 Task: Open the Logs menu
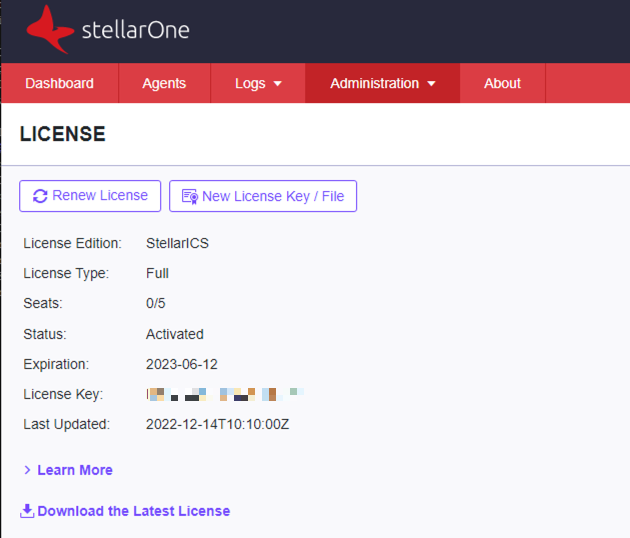click(x=250, y=83)
